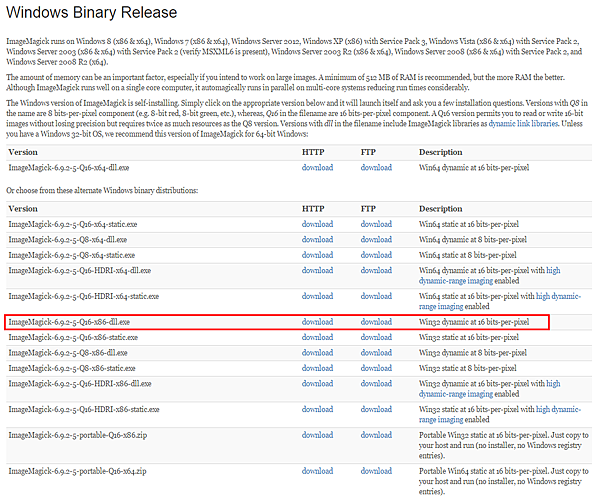The width and height of the screenshot is (600, 496).
Task: Click FTP download for Q16-x64-static.exe
Action: pos(376,224)
